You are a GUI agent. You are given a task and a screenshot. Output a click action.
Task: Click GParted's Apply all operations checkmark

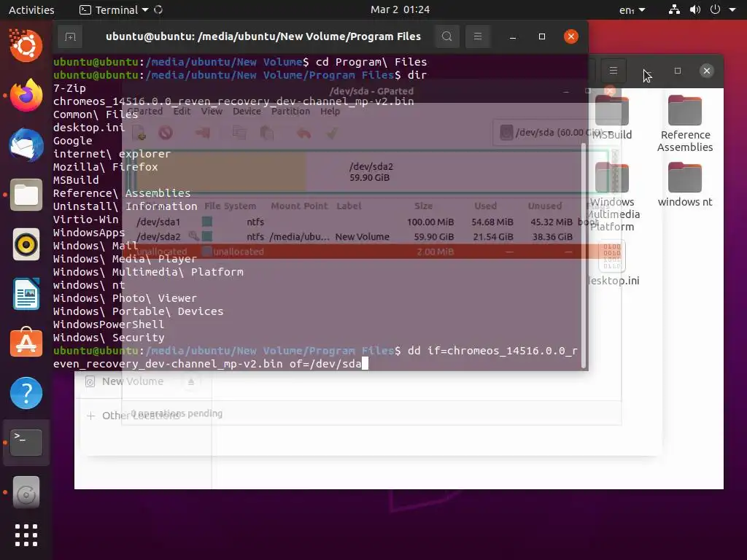click(332, 133)
